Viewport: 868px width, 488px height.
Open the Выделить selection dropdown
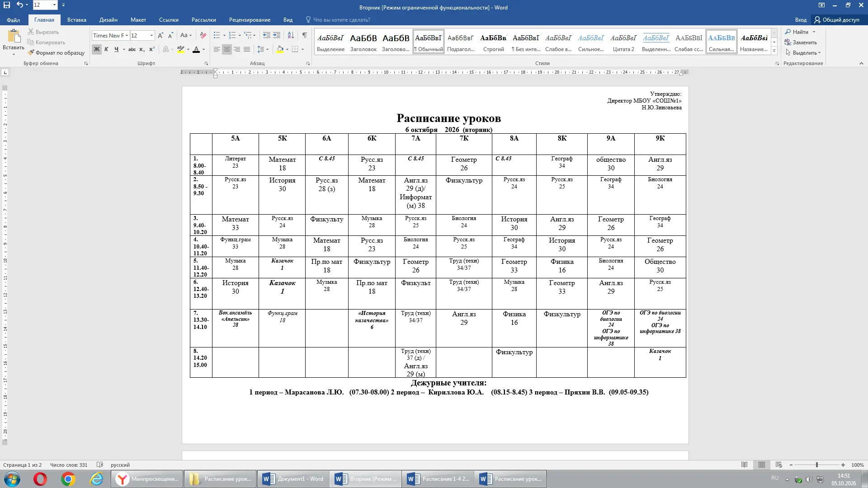(x=803, y=53)
